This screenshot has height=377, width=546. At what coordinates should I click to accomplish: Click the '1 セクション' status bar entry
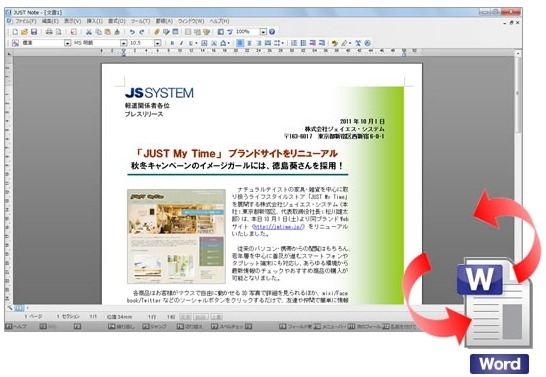pos(68,317)
